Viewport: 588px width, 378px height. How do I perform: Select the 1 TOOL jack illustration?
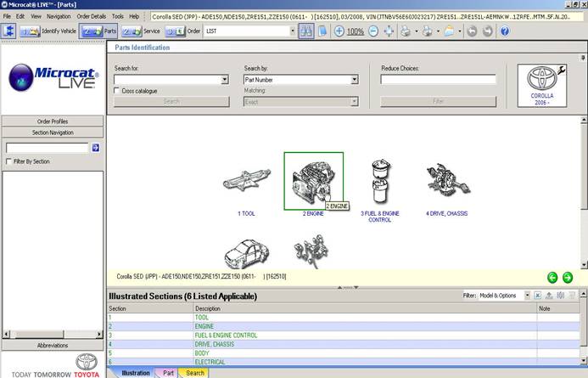tap(246, 181)
